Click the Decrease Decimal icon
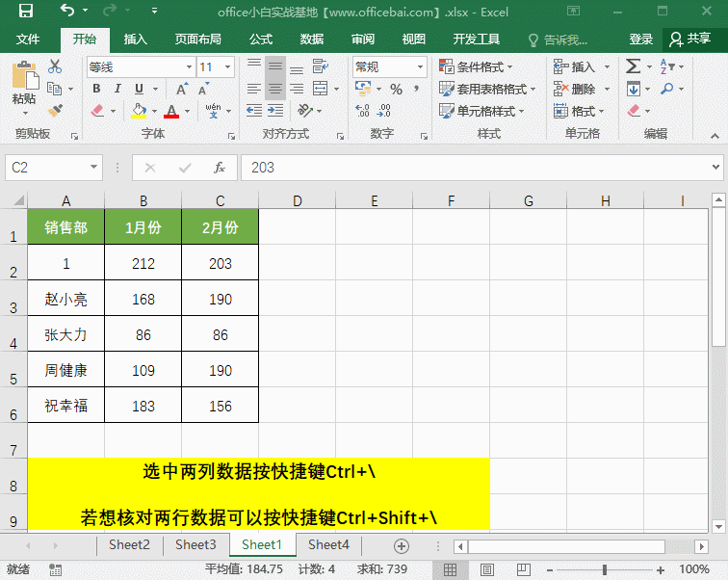The width and height of the screenshot is (728, 580). tap(384, 111)
